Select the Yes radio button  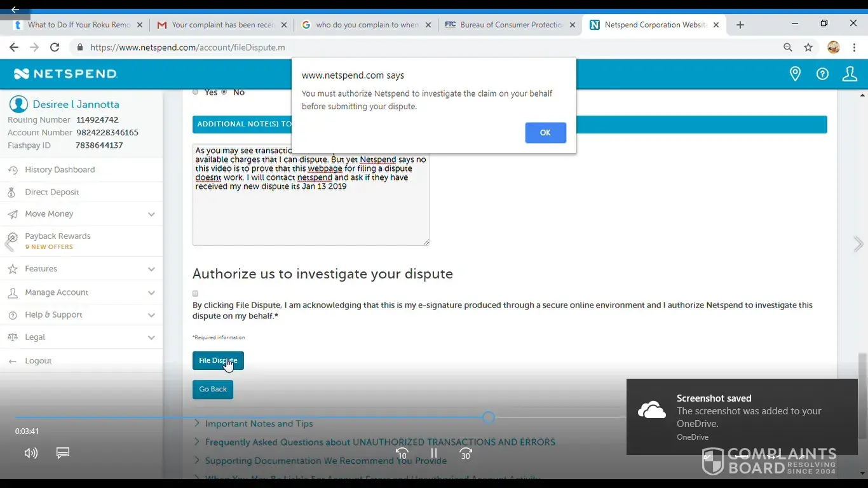(196, 92)
